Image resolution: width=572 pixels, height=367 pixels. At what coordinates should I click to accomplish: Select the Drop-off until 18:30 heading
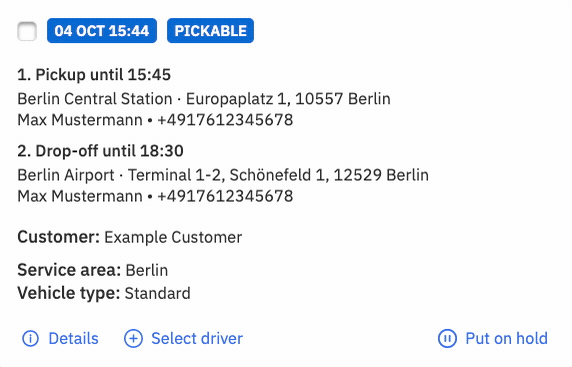[x=100, y=151]
